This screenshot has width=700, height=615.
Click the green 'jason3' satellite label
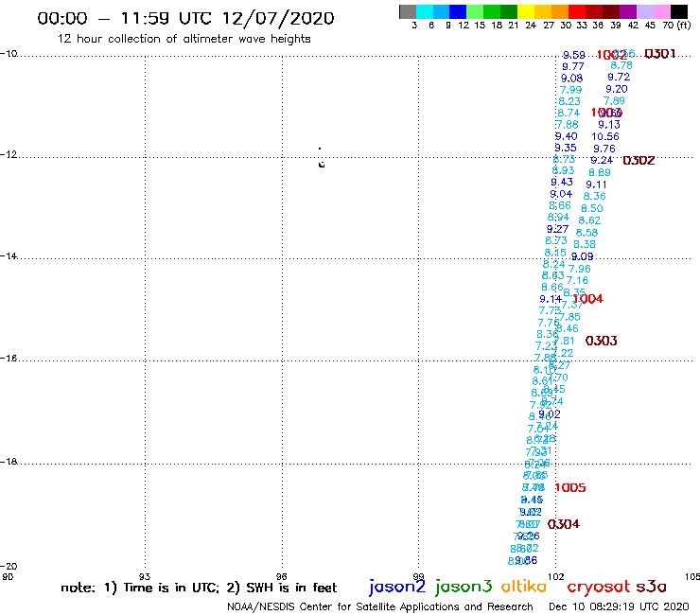click(464, 587)
